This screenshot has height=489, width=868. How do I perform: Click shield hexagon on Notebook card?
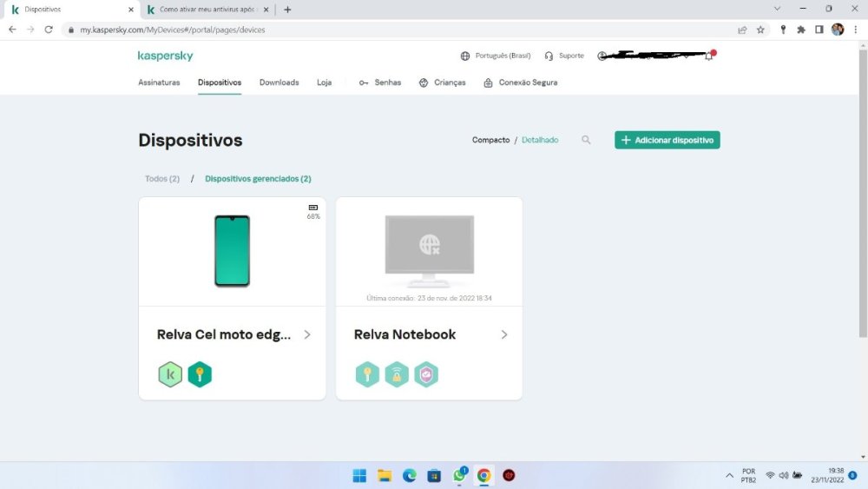pyautogui.click(x=426, y=374)
